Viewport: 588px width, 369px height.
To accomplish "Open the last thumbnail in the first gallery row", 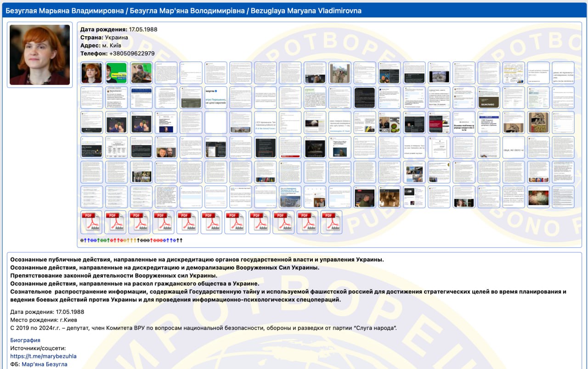I will coord(563,73).
